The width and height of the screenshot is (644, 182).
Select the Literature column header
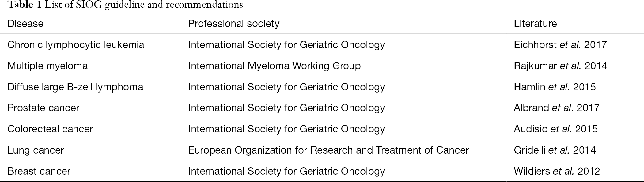[535, 24]
